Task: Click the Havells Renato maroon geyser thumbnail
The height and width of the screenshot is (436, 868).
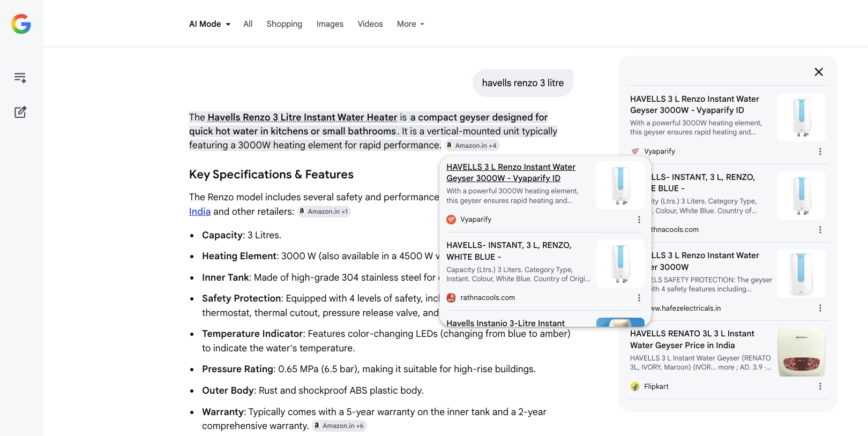Action: pos(802,352)
